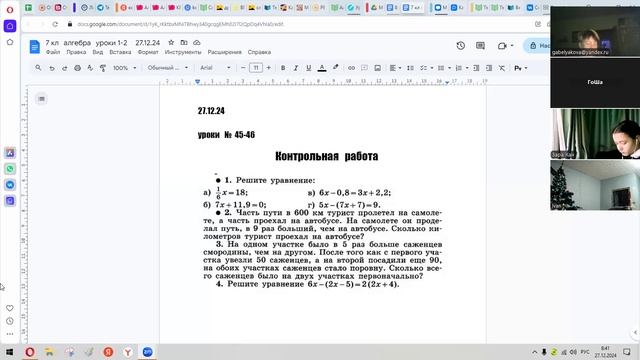
Task: Move document using folder icon
Action: point(184,42)
